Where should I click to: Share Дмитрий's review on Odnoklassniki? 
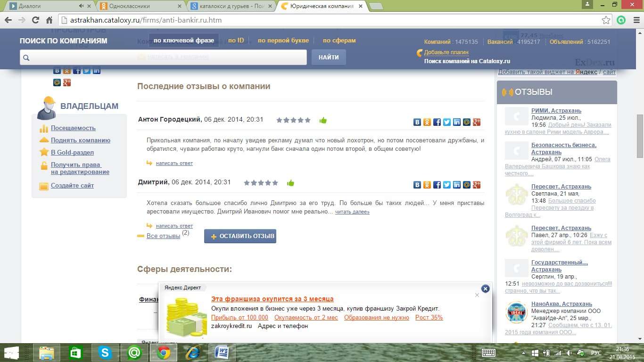coord(427,185)
